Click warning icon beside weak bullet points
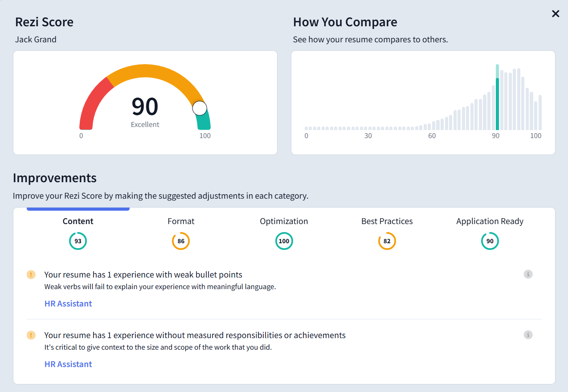Viewport: 568px width, 392px height. (31, 274)
